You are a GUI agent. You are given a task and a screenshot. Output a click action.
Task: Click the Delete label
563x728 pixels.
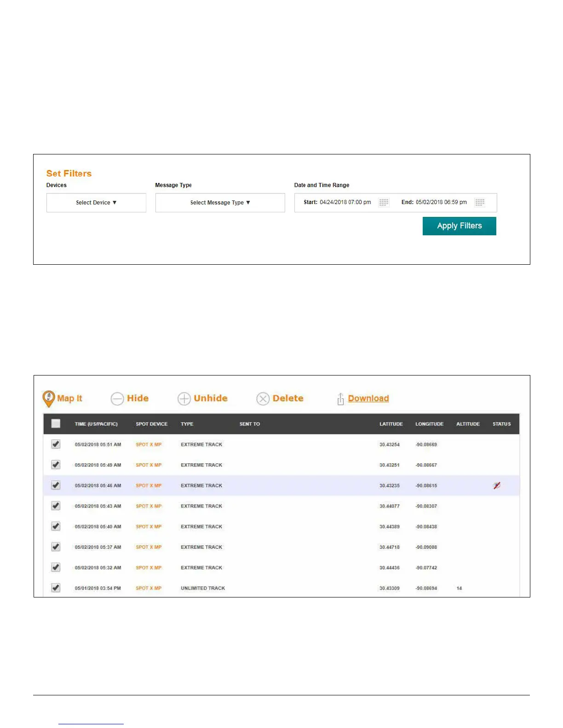[x=288, y=398]
